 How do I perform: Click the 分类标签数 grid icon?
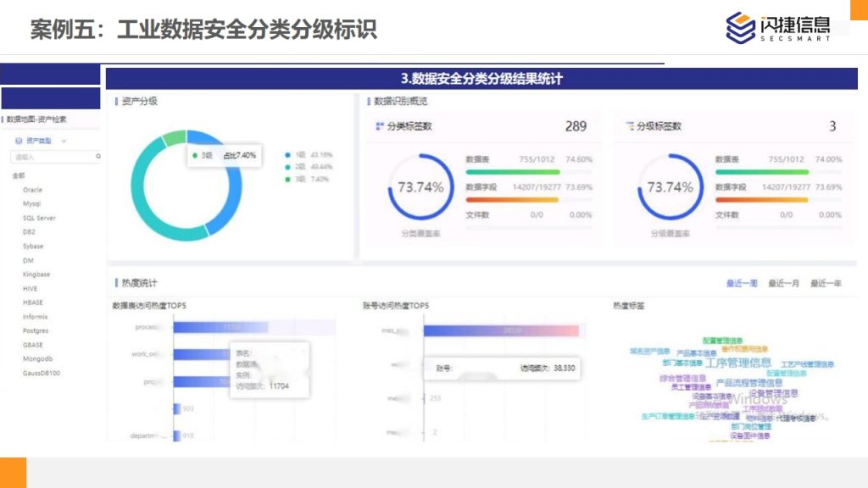379,126
